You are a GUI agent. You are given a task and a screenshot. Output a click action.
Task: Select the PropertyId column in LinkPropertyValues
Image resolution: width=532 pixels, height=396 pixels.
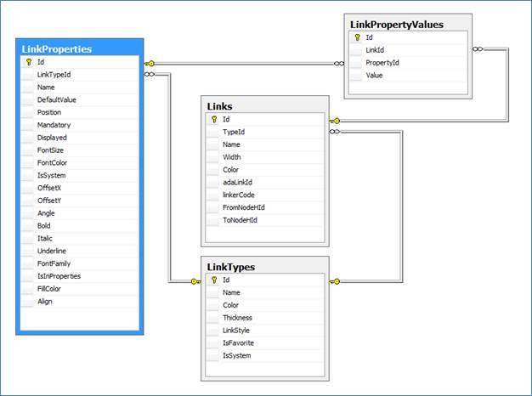382,63
